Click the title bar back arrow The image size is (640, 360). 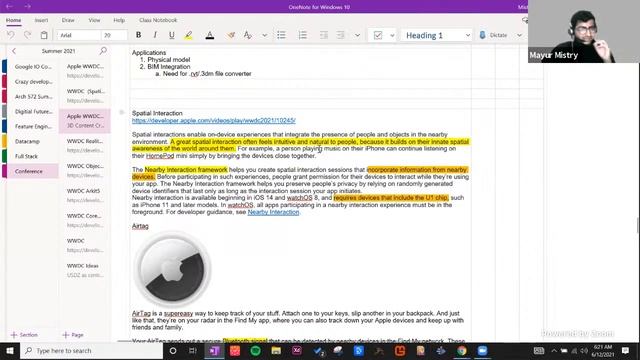9,6
